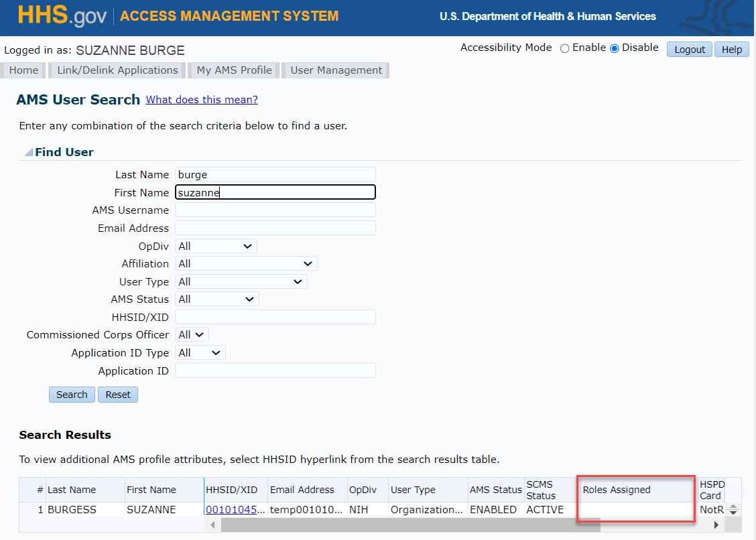This screenshot has width=756, height=540.
Task: Open the 'What does this mean?' link
Action: (202, 100)
